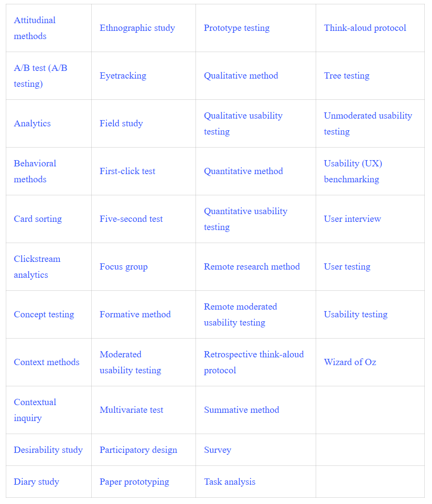The image size is (432, 504).
Task: Open Card sorting link
Action: click(x=38, y=219)
